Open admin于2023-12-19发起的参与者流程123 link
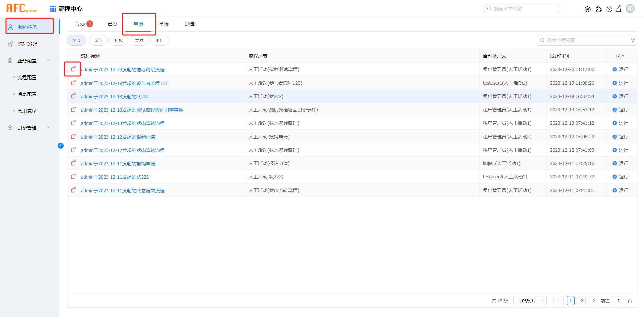This screenshot has height=317, width=644. pos(124,83)
